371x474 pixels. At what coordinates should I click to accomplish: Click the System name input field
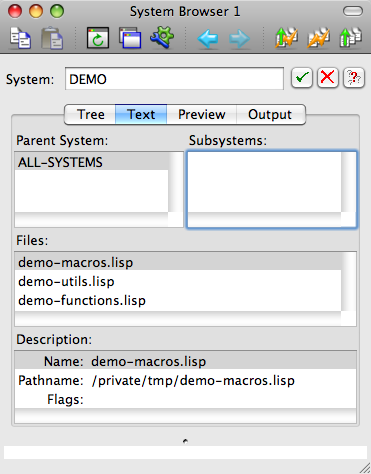[174, 79]
